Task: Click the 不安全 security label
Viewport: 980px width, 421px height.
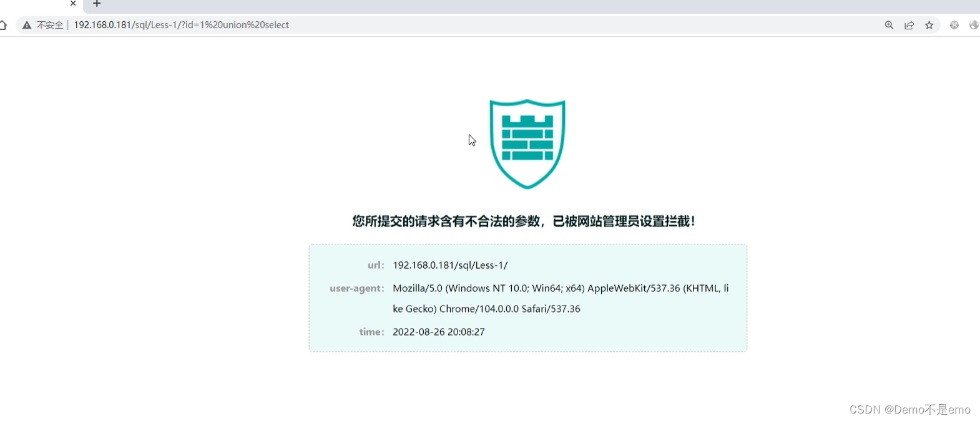Action: (x=50, y=25)
